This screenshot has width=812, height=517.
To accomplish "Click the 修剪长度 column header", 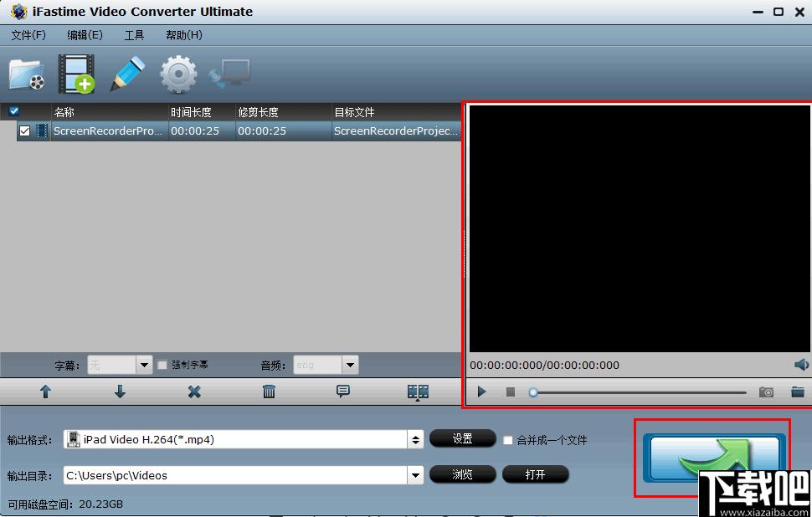I will [258, 112].
